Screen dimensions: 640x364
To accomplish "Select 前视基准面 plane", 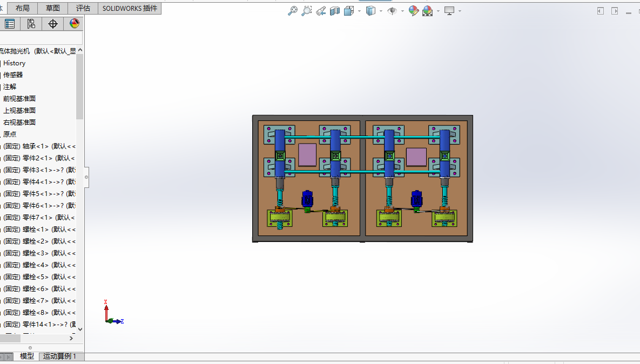I will 19,99.
